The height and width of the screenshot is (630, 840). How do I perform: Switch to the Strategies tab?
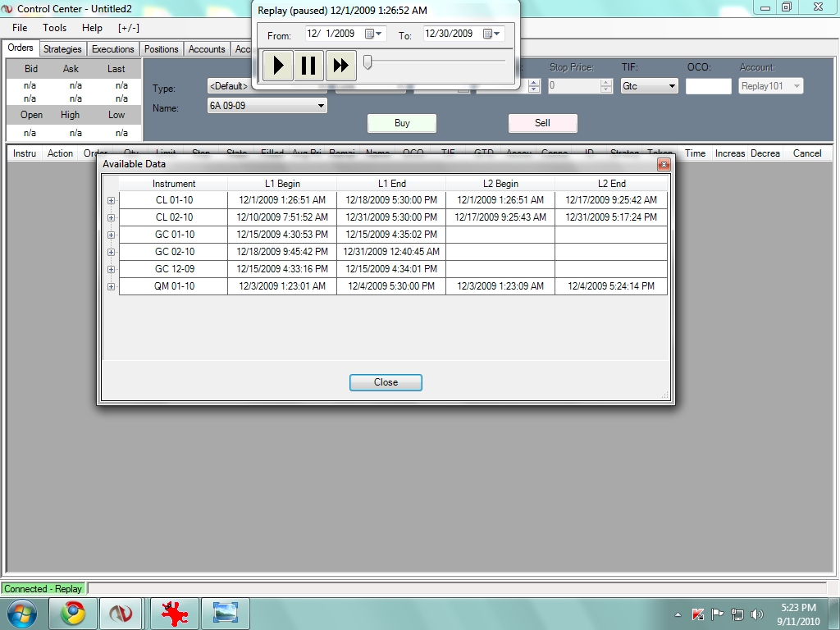tap(62, 49)
